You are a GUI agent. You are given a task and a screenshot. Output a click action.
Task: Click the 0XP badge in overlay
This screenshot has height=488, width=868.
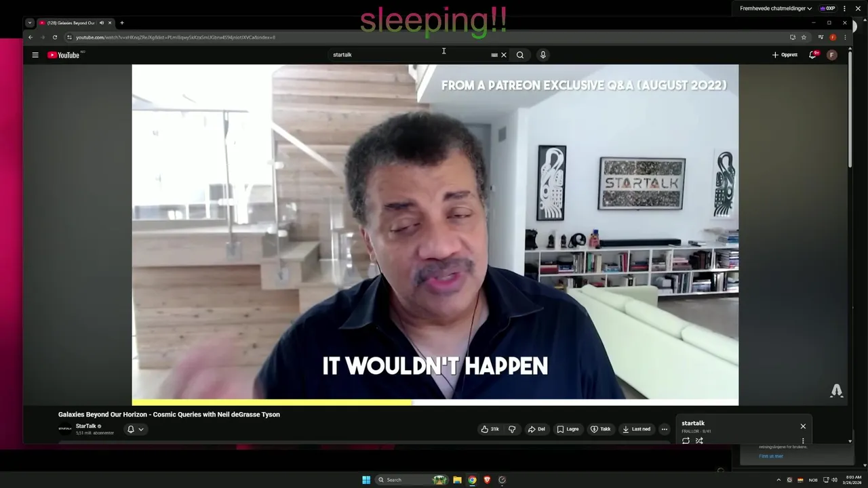point(827,8)
